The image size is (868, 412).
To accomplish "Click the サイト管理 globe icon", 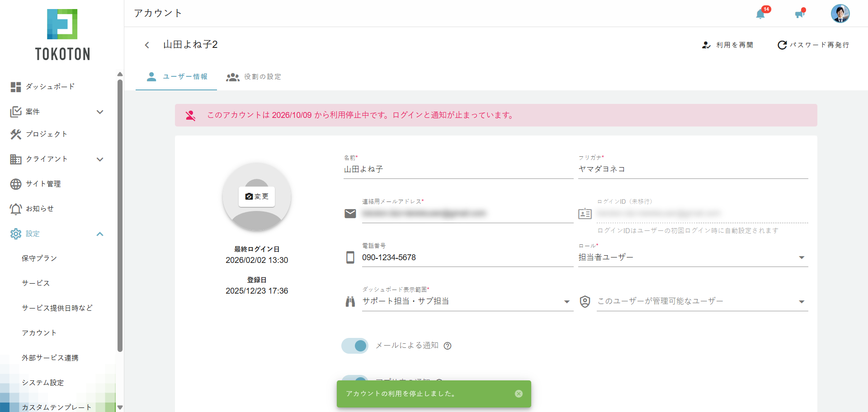I will (16, 184).
